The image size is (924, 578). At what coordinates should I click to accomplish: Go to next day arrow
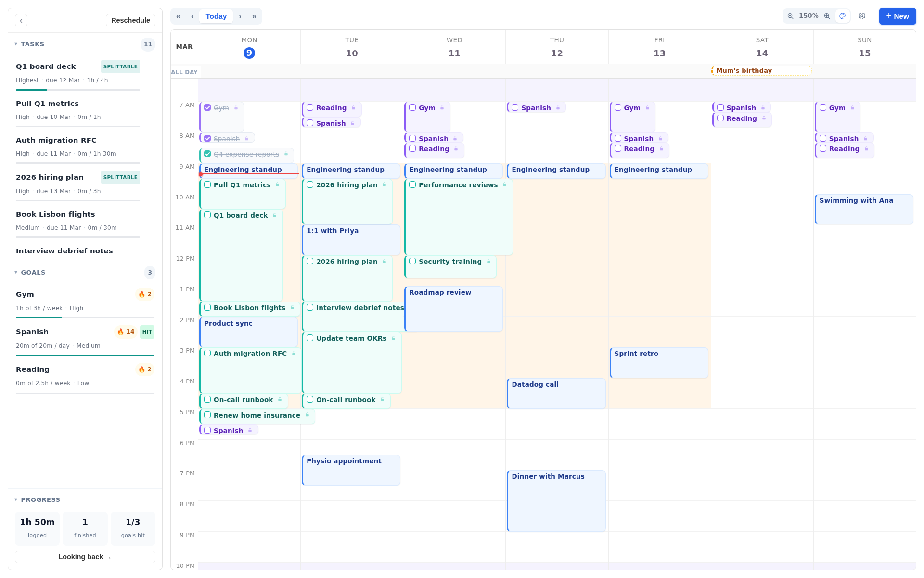[x=240, y=16]
